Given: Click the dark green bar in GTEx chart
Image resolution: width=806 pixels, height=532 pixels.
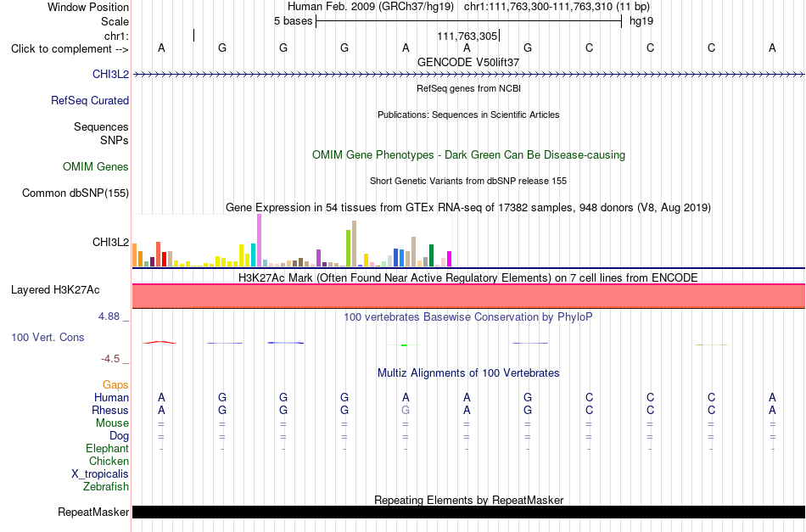Looking at the screenshot, I should coord(431,255).
